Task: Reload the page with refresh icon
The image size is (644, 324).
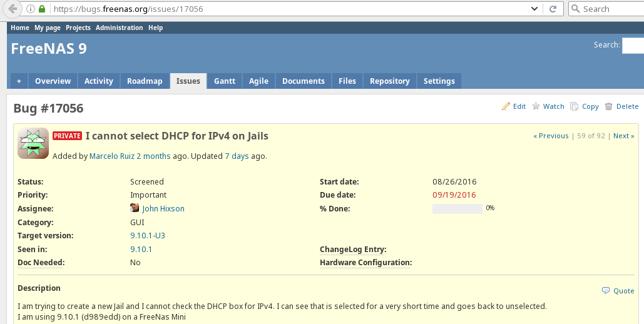Action: point(553,9)
